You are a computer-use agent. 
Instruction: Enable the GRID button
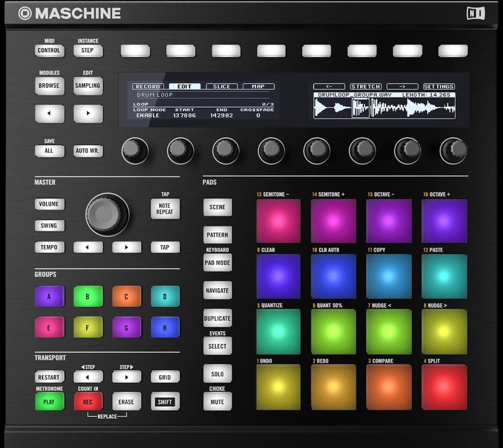point(165,377)
